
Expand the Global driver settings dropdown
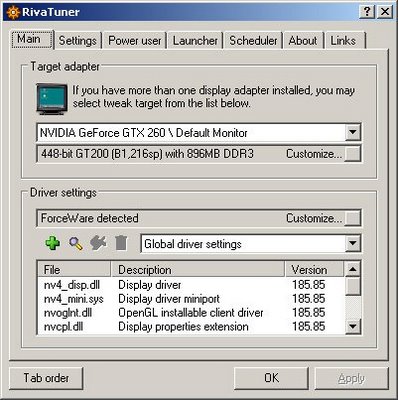point(353,244)
